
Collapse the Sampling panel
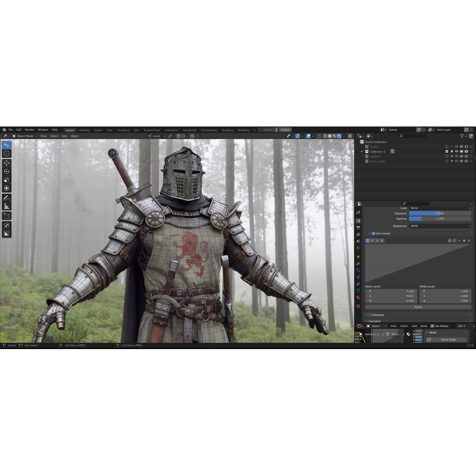(x=366, y=321)
